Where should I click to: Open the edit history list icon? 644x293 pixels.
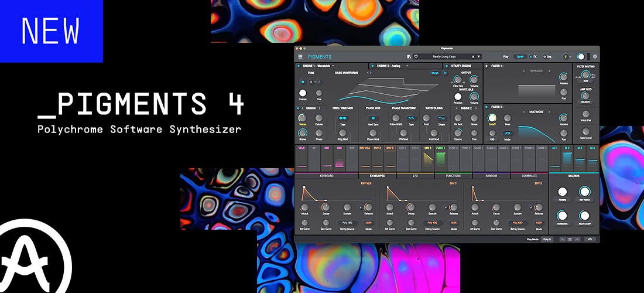coord(570,239)
